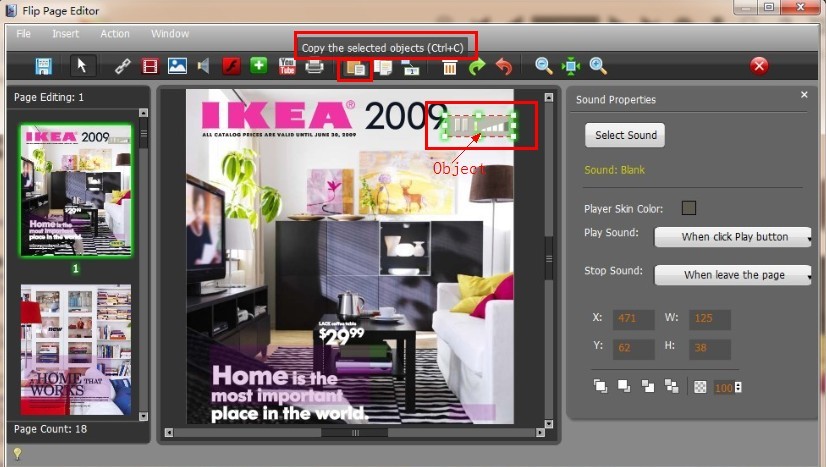The height and width of the screenshot is (467, 826).
Task: Open the Insert menu
Action: click(65, 34)
